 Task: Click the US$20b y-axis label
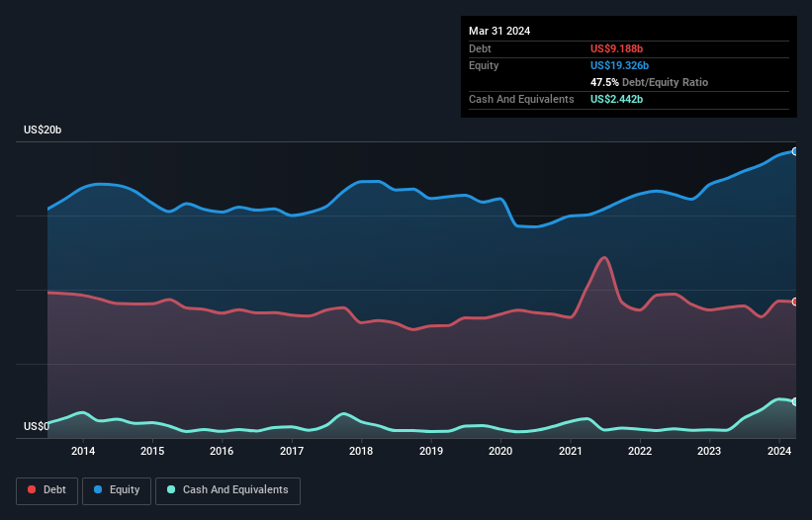[43, 130]
